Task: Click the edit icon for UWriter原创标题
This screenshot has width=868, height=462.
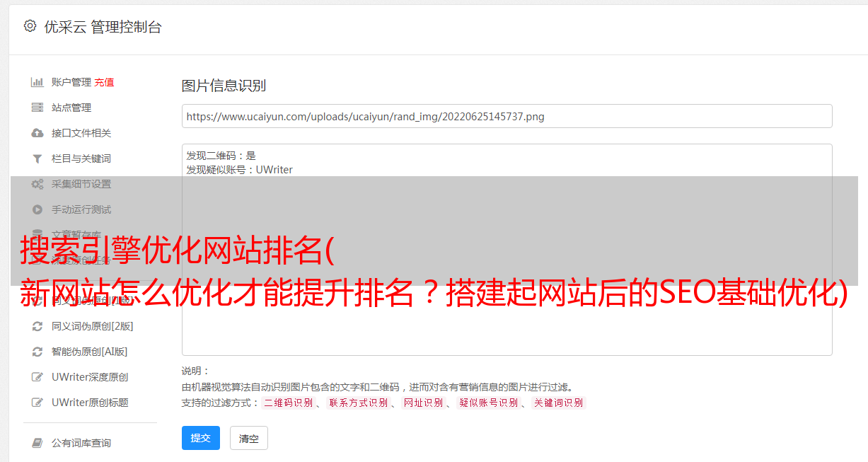Action: (x=37, y=403)
